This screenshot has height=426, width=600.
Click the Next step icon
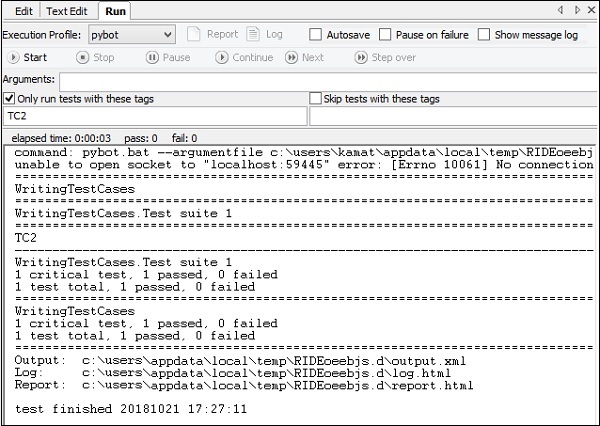(x=290, y=58)
